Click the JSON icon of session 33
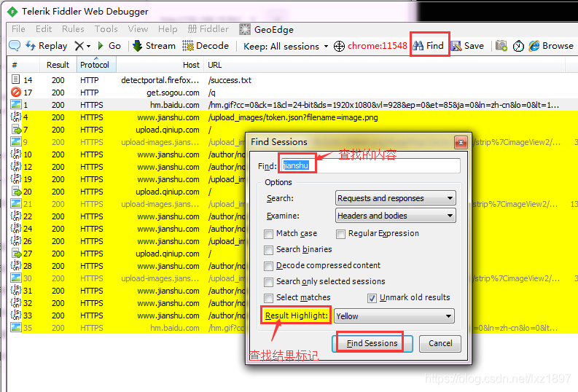This screenshot has height=392, width=578. tap(16, 315)
